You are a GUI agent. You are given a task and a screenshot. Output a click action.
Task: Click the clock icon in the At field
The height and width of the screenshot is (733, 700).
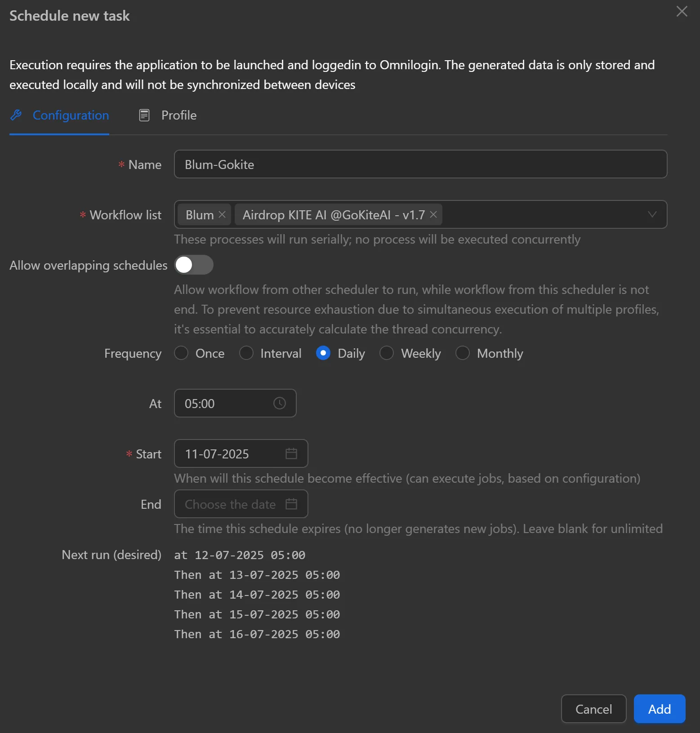(x=279, y=403)
